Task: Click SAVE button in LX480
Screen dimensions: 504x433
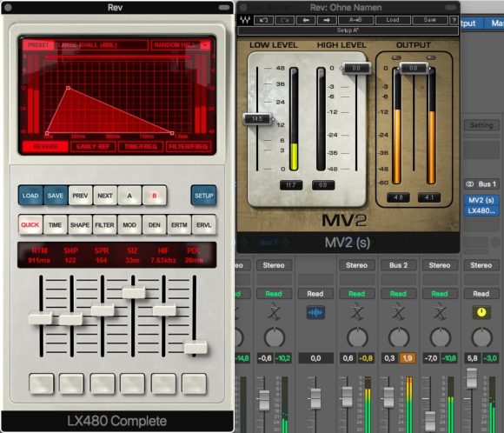Action: [x=56, y=196]
